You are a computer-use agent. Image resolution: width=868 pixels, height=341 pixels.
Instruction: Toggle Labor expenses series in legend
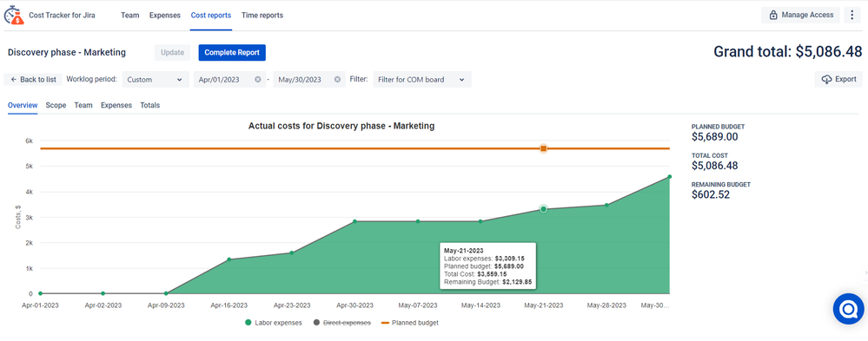pyautogui.click(x=273, y=323)
